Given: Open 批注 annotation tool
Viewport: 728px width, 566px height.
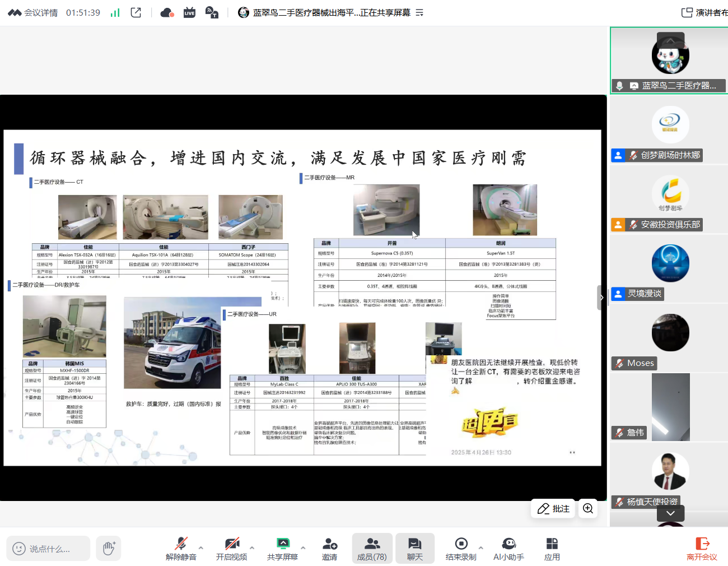Looking at the screenshot, I should click(x=553, y=508).
